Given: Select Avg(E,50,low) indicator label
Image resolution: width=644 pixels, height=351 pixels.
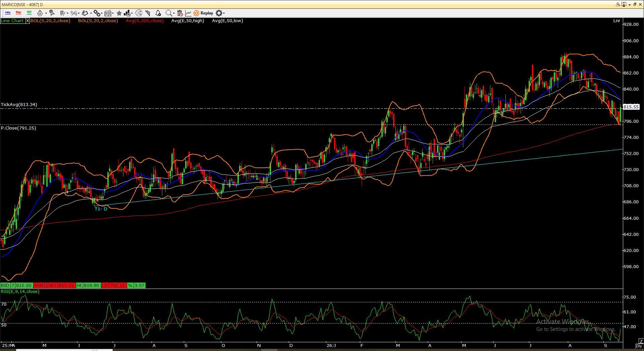Looking at the screenshot, I should tap(227, 21).
